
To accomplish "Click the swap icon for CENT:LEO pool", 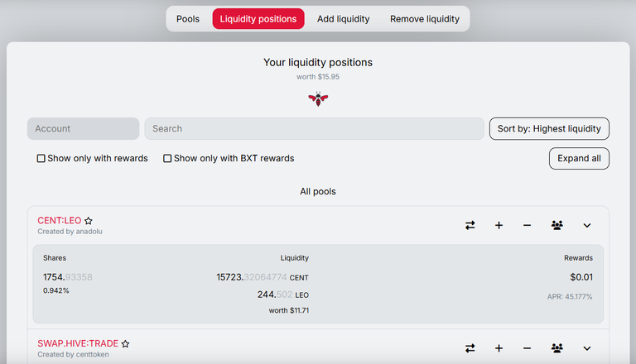I will tap(470, 225).
